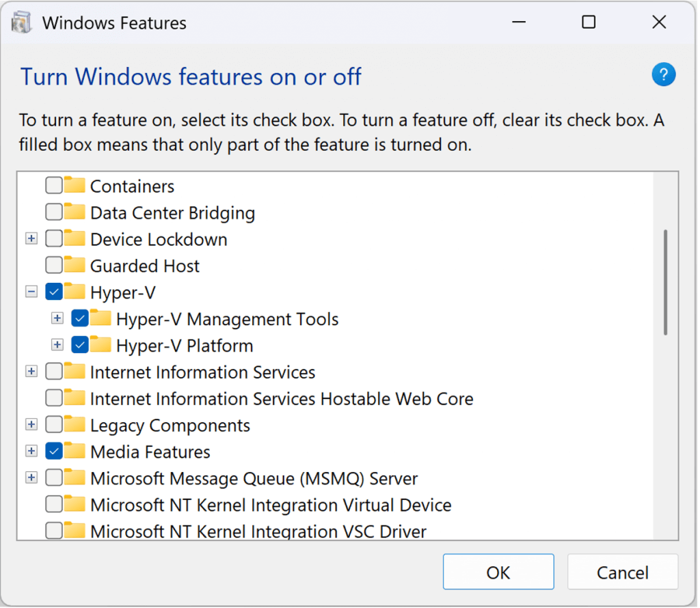Tick the Microsoft NT Kernel Integration Virtual Device checkbox

[x=53, y=505]
